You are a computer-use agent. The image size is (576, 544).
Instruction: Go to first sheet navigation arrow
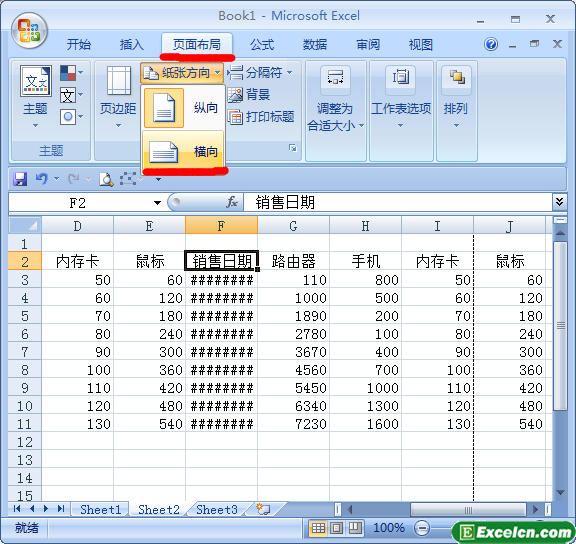coord(17,508)
